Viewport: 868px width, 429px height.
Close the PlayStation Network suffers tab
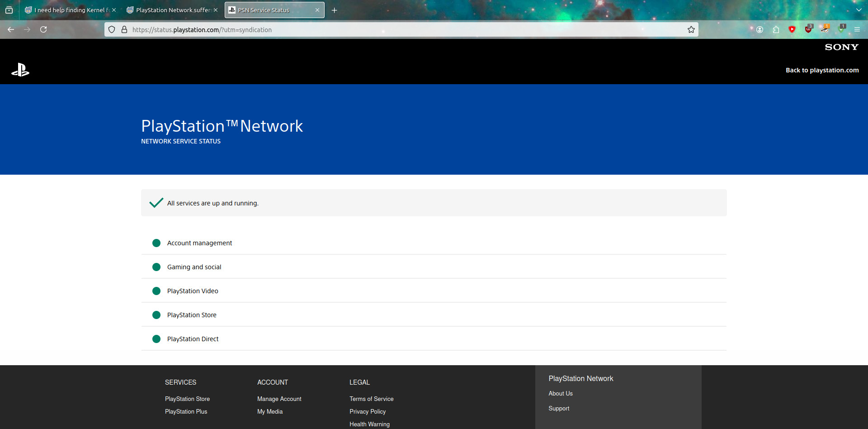[x=216, y=10]
